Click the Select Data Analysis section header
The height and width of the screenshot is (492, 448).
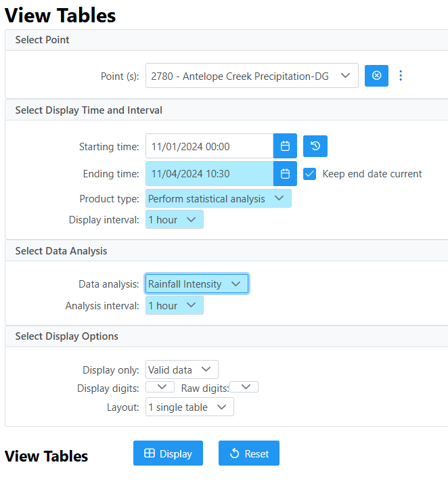point(61,251)
